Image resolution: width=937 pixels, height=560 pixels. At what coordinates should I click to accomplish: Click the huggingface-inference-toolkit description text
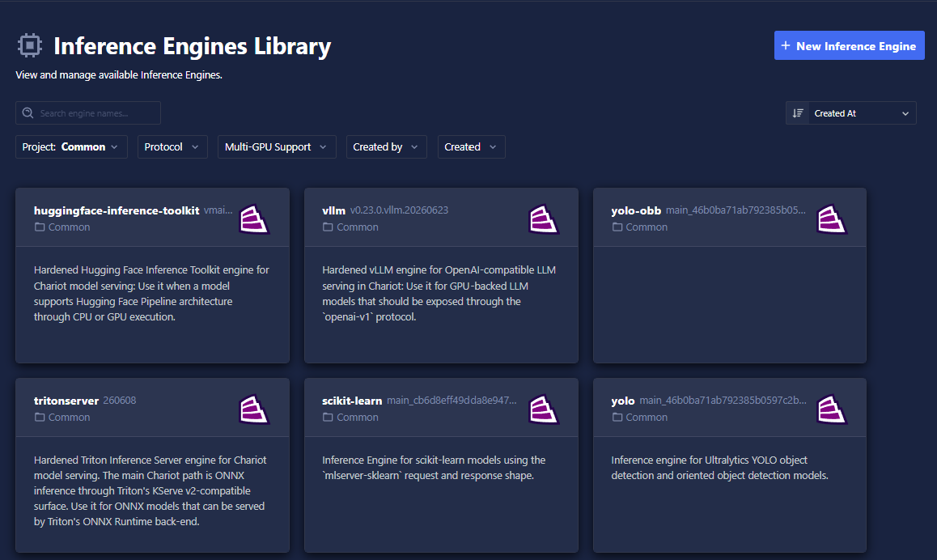coord(152,294)
